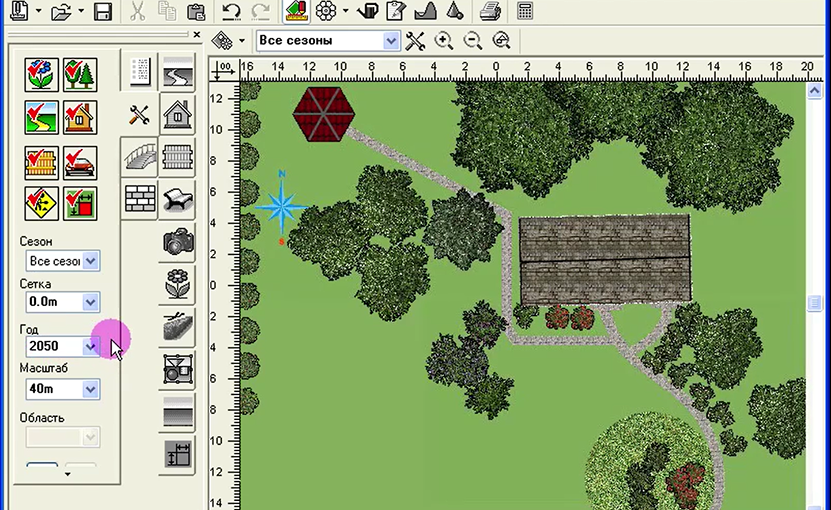
Task: Toggle the car visibility checkbox icon
Action: (x=80, y=163)
